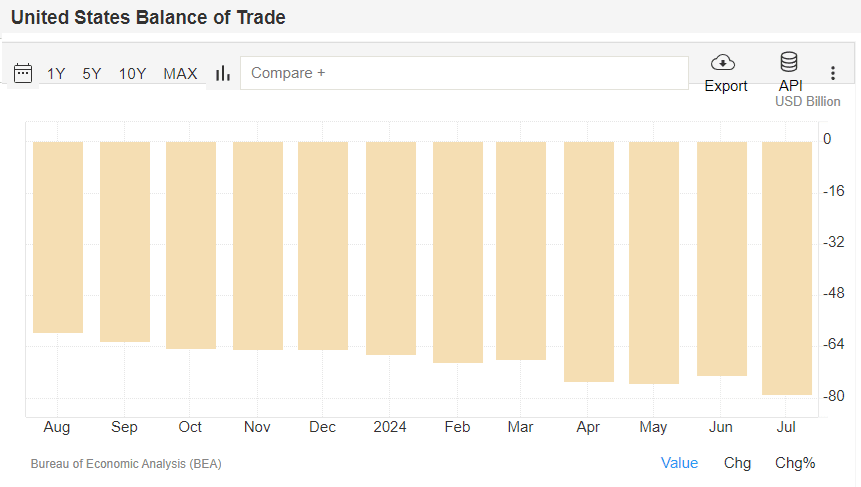This screenshot has width=861, height=487.
Task: Select the Value display mode
Action: 679,463
